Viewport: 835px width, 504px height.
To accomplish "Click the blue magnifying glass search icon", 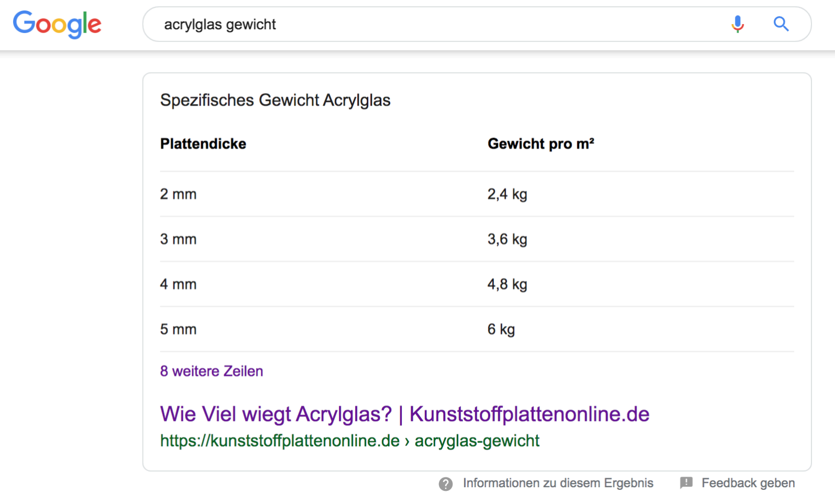I will (781, 24).
